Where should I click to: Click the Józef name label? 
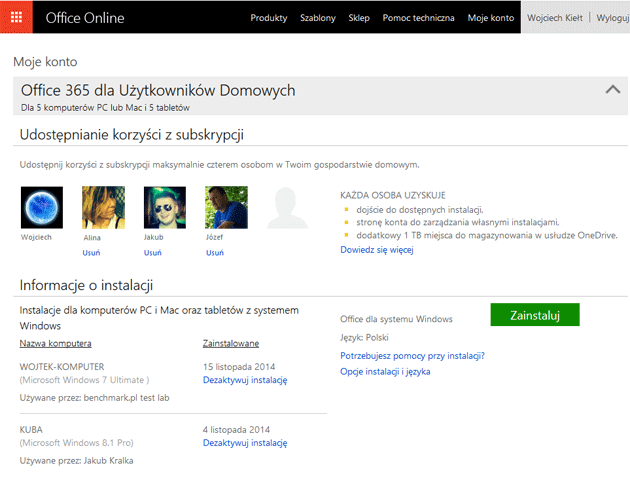pyautogui.click(x=215, y=237)
